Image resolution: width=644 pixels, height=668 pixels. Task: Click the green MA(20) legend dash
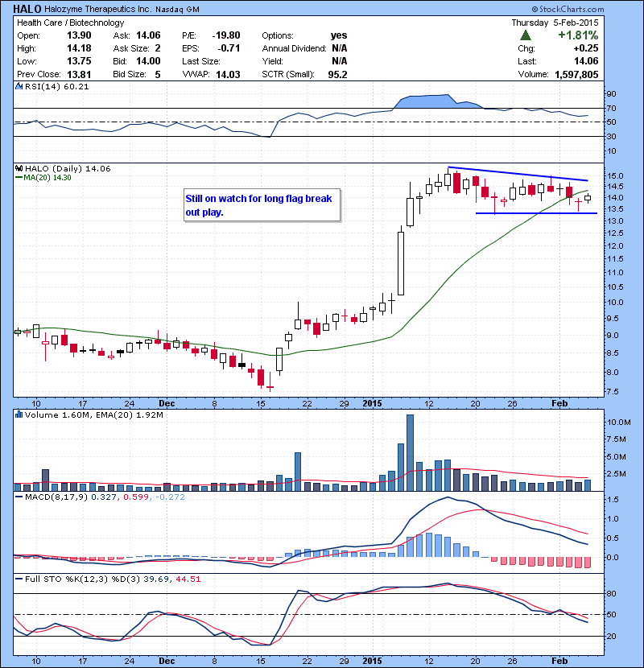(19, 177)
